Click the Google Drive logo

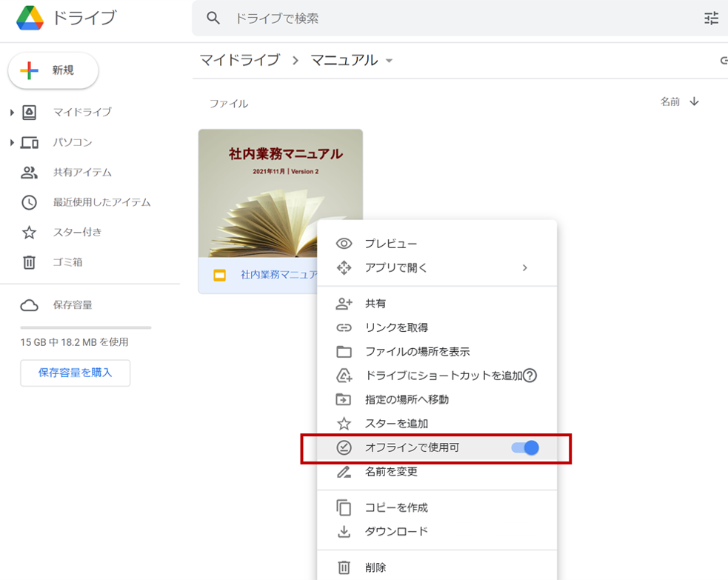pos(30,18)
